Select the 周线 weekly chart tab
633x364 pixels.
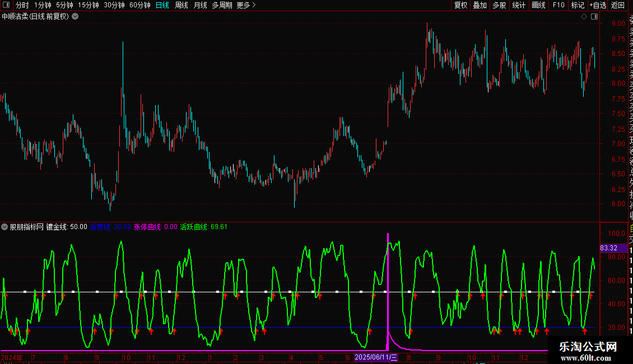[181, 5]
